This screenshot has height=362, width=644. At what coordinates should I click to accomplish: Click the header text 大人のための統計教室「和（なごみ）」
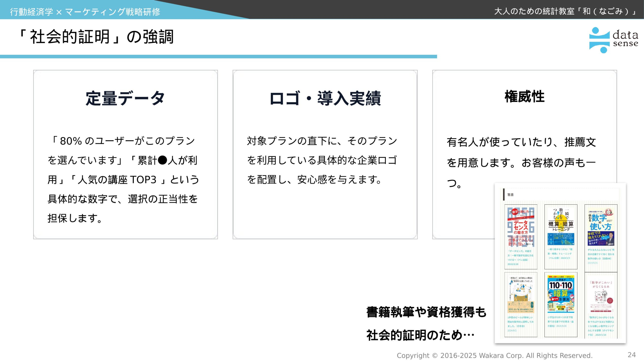[566, 11]
